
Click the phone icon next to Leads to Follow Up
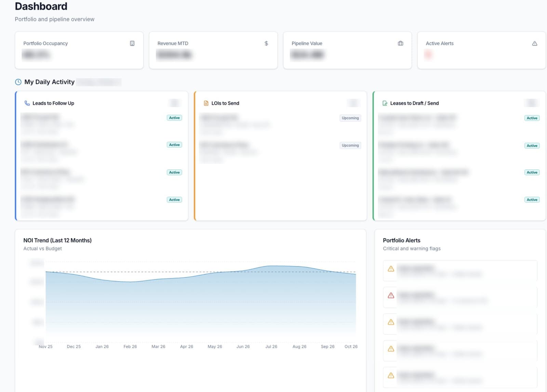[27, 103]
